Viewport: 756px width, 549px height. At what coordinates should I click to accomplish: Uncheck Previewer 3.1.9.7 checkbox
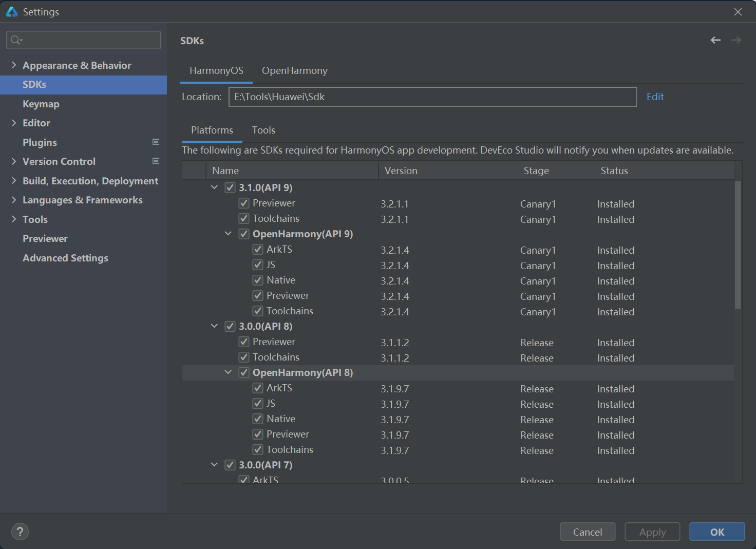(258, 434)
